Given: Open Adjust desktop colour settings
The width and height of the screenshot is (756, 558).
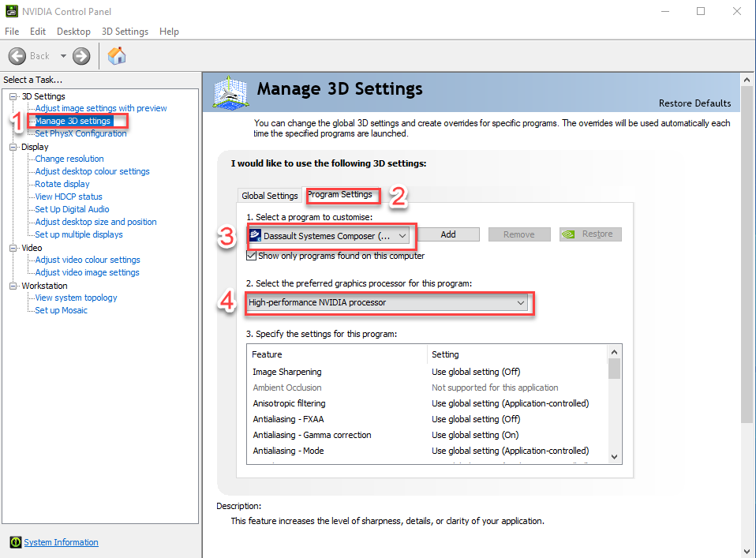Looking at the screenshot, I should 92,171.
